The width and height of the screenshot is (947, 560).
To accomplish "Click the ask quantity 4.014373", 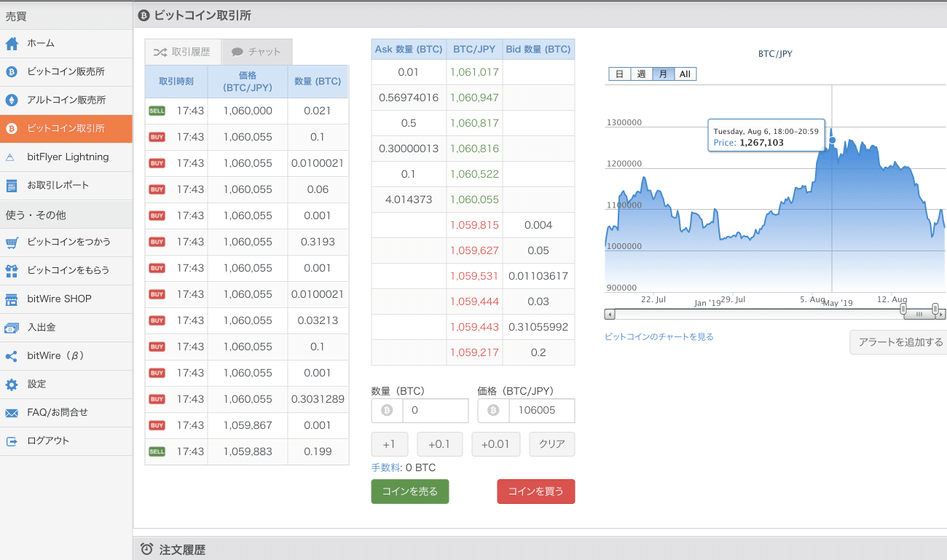I will point(409,200).
